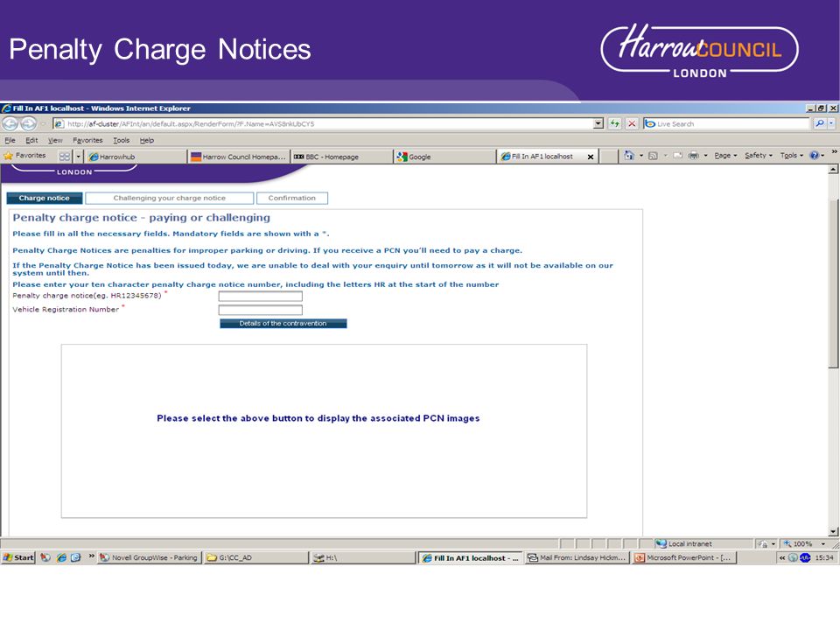Open the address bar history dropdown
The width and height of the screenshot is (840, 630).
click(598, 123)
